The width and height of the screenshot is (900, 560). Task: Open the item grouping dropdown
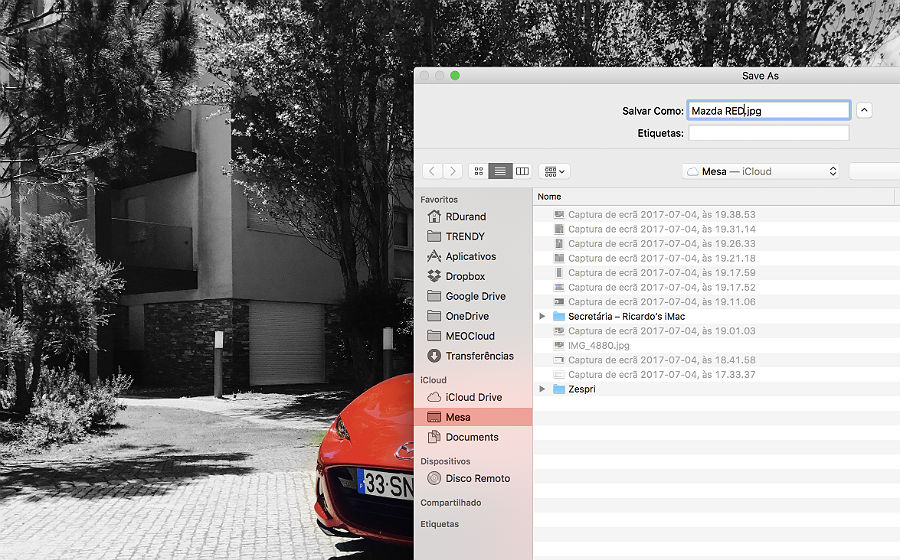(x=554, y=171)
